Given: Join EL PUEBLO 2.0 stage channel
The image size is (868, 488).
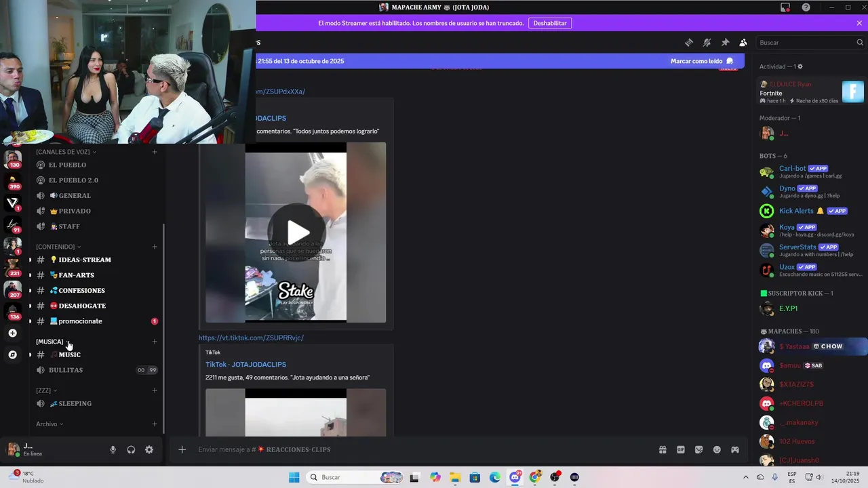Looking at the screenshot, I should 96,180.
